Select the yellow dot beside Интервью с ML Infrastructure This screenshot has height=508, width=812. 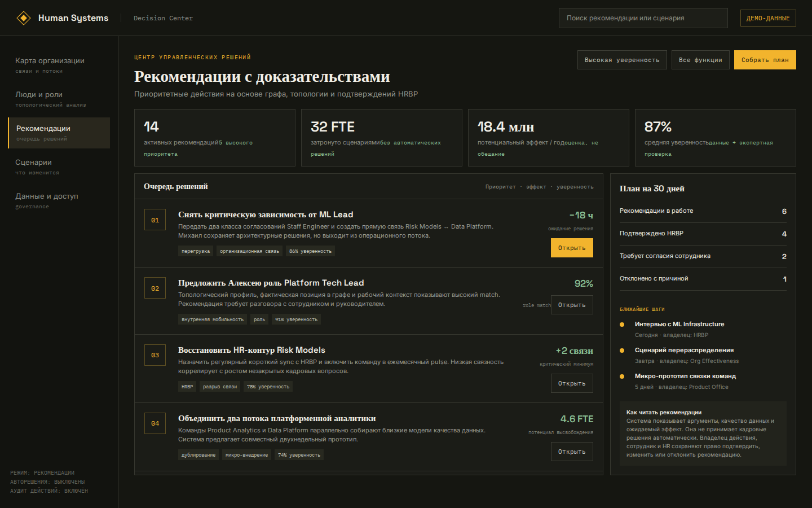(x=622, y=325)
